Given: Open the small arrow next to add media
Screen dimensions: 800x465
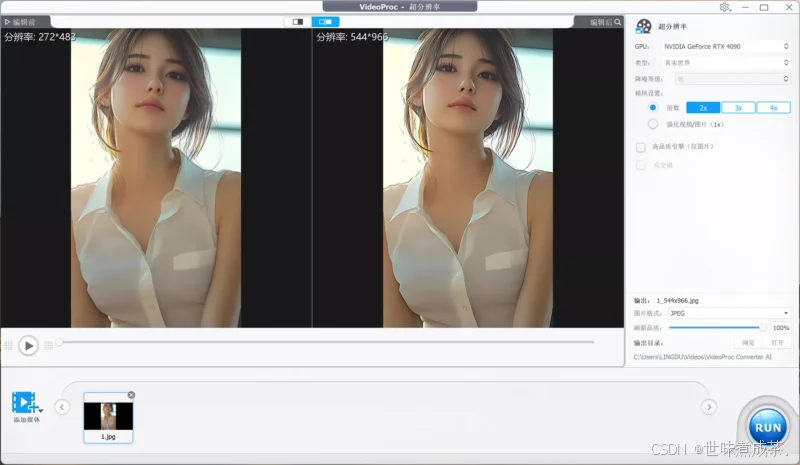Looking at the screenshot, I should point(41,410).
